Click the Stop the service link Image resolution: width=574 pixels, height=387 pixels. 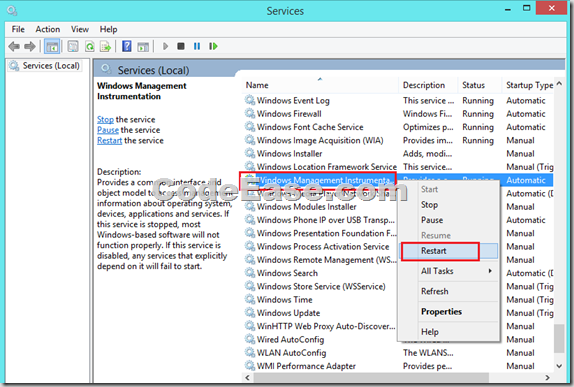[x=105, y=120]
